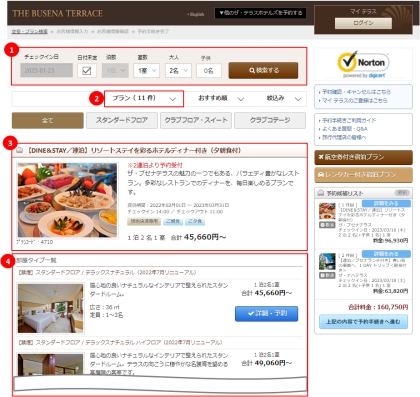Click the first reservation candidate food thumbnail
The width and height of the screenshot is (420, 397).
tap(327, 211)
